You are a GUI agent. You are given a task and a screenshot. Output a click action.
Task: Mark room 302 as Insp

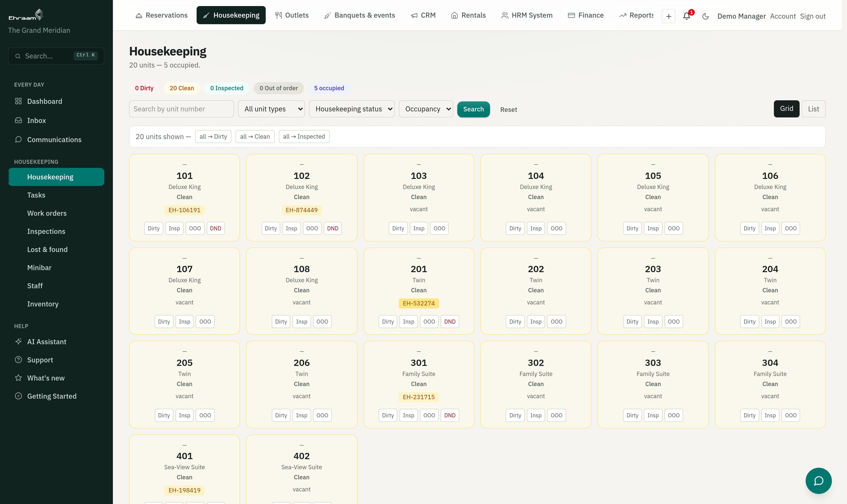click(535, 415)
